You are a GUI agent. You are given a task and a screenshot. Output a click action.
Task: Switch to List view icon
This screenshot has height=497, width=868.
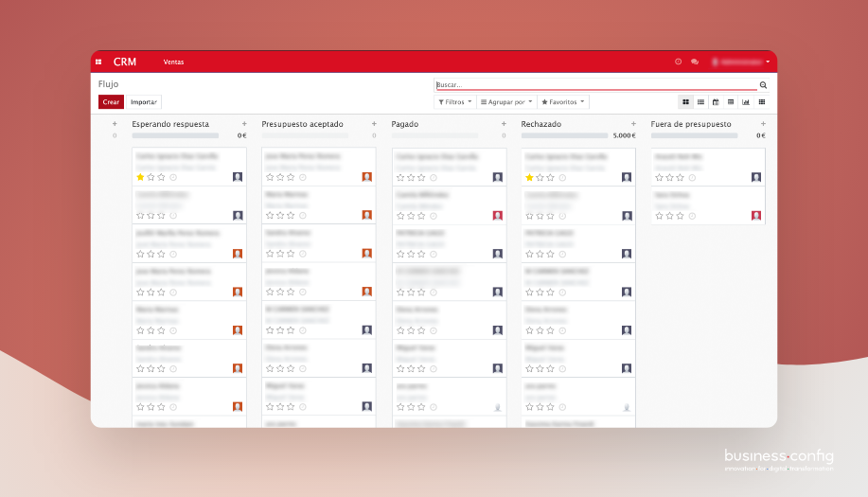(x=700, y=102)
